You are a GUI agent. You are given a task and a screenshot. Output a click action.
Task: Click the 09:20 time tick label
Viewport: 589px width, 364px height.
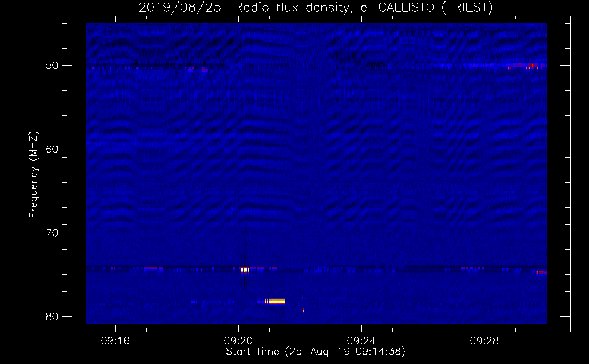tap(238, 341)
